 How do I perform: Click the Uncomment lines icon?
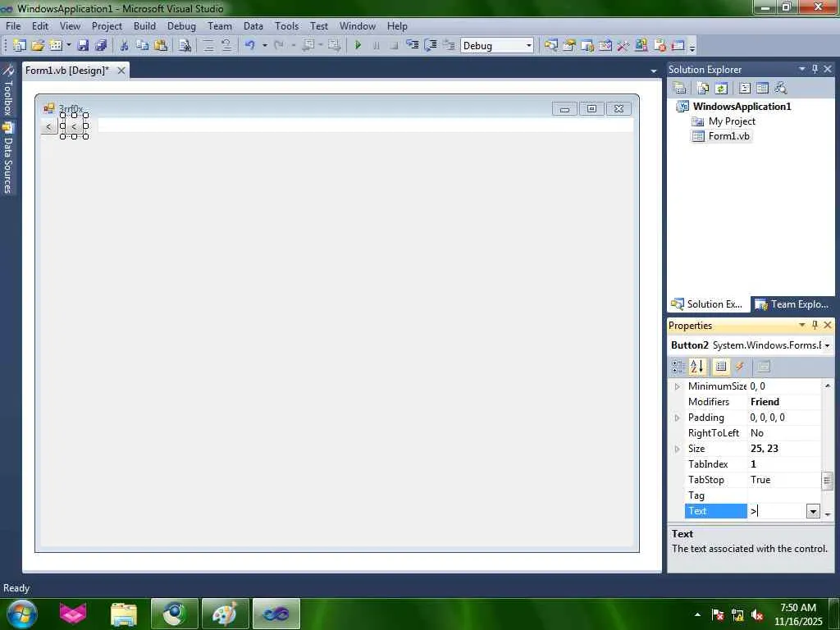click(226, 46)
